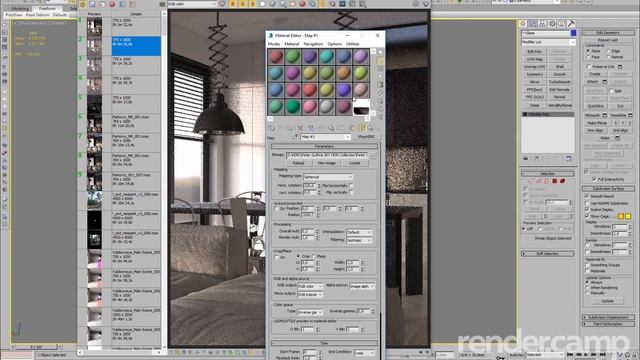Click the TurboSmooth modifier button

tap(560, 82)
